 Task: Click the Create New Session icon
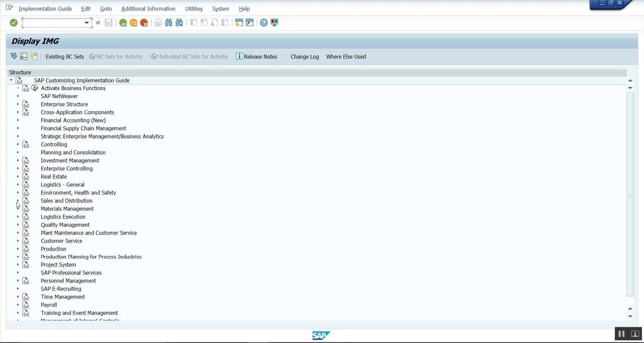coord(239,23)
